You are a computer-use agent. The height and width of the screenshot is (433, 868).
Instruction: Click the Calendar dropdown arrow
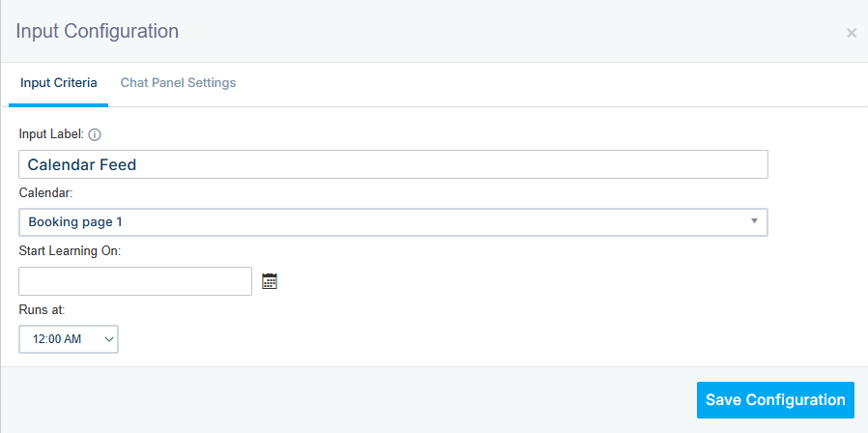(x=754, y=221)
